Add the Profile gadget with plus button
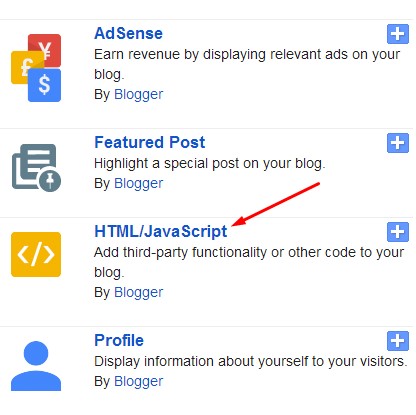This screenshot has height=415, width=416. (x=398, y=341)
